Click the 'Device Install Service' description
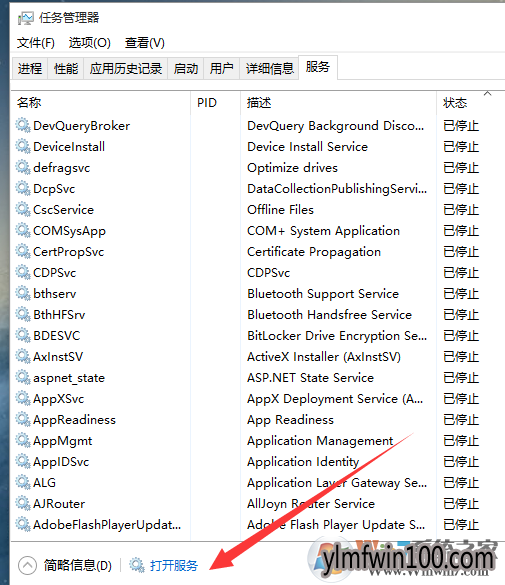Image resolution: width=505 pixels, height=585 pixels. pos(307,147)
